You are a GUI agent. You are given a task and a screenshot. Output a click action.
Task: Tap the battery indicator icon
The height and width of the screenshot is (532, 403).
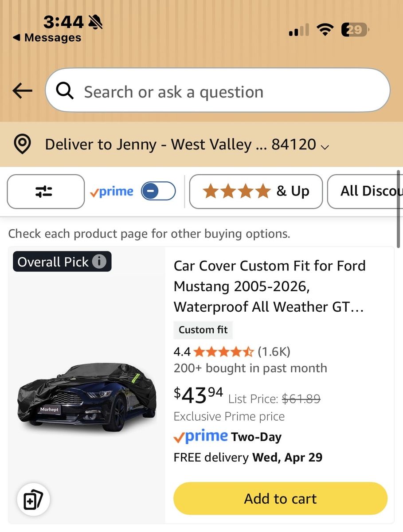click(355, 30)
